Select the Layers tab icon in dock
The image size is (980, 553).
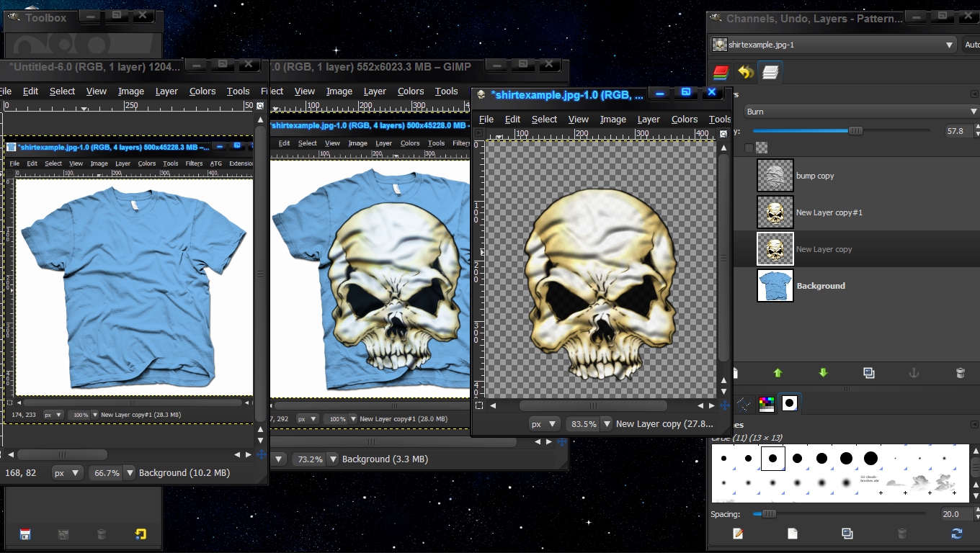point(770,72)
